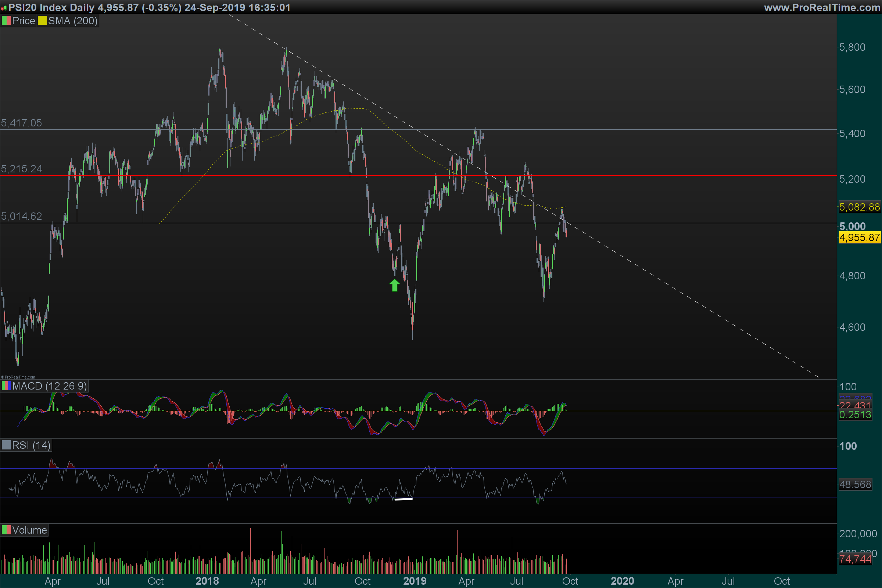Image resolution: width=882 pixels, height=588 pixels.
Task: Click the white RSI divergence line marker
Action: tap(404, 499)
